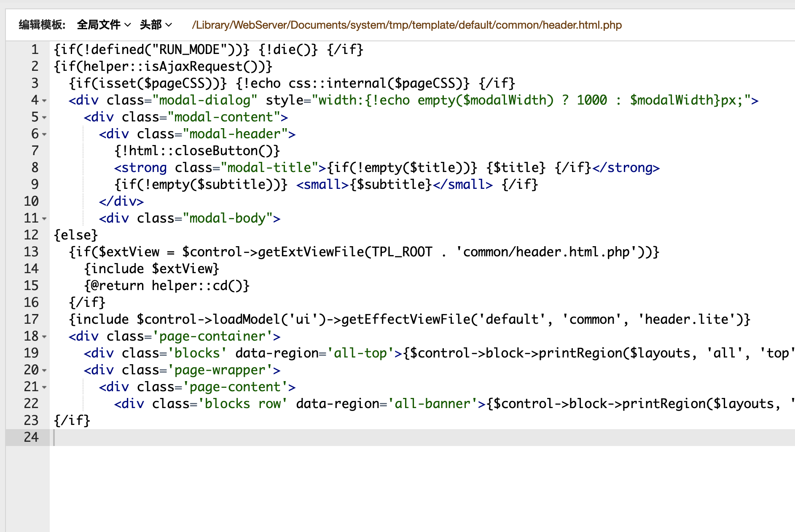Click 'all-top' data-region value on line 19
The height and width of the screenshot is (532, 795).
click(x=360, y=353)
